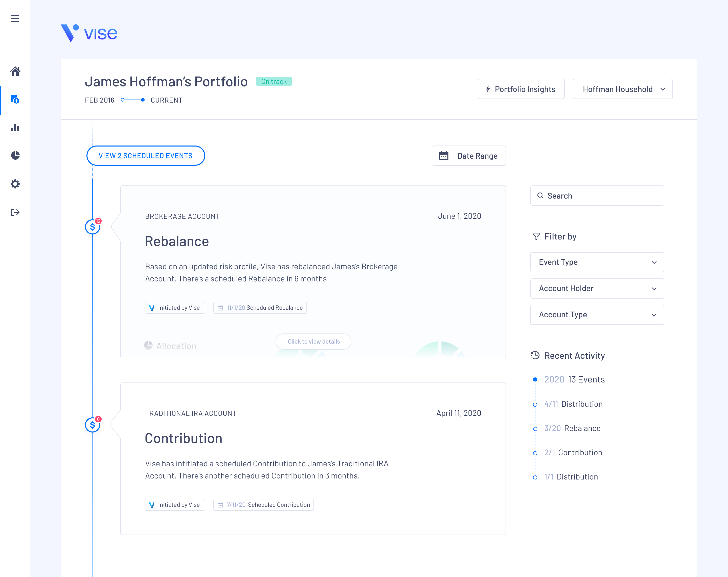Open the Date Range picker
Viewport: 728px width, 577px height.
[469, 156]
